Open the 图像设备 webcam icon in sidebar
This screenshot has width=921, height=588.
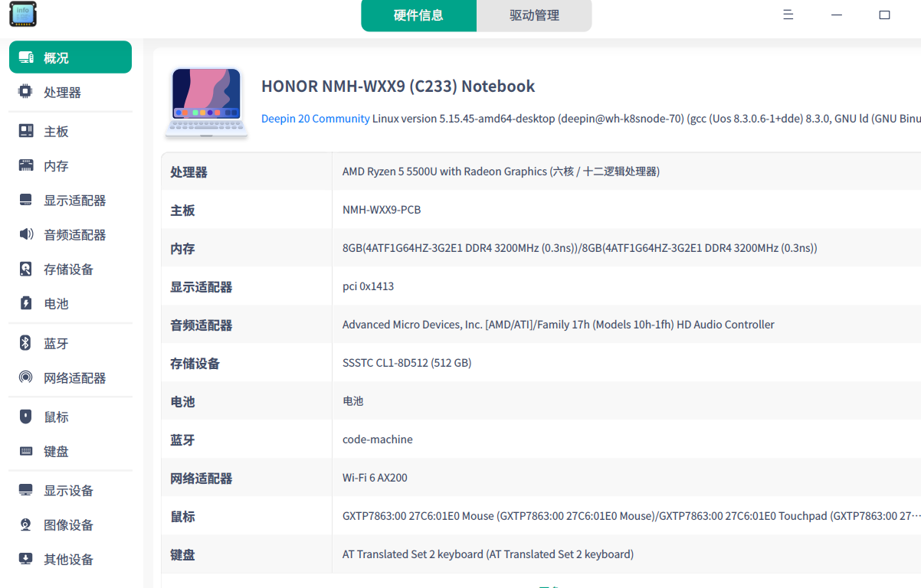pyautogui.click(x=26, y=524)
